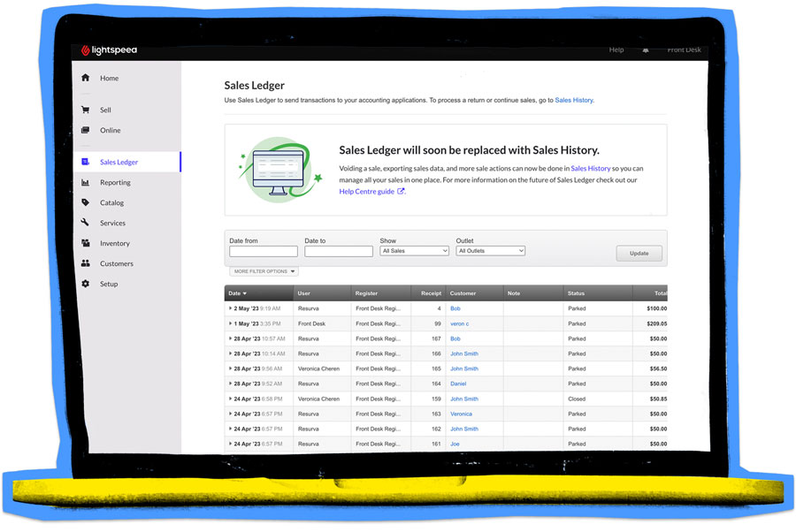Click the Register column header
The image size is (796, 532).
pyautogui.click(x=380, y=293)
